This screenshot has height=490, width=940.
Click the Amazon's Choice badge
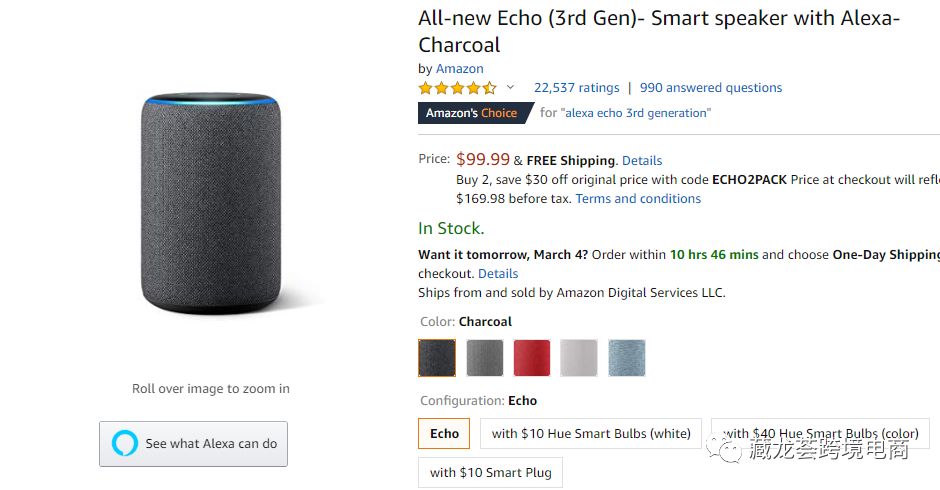tap(472, 113)
